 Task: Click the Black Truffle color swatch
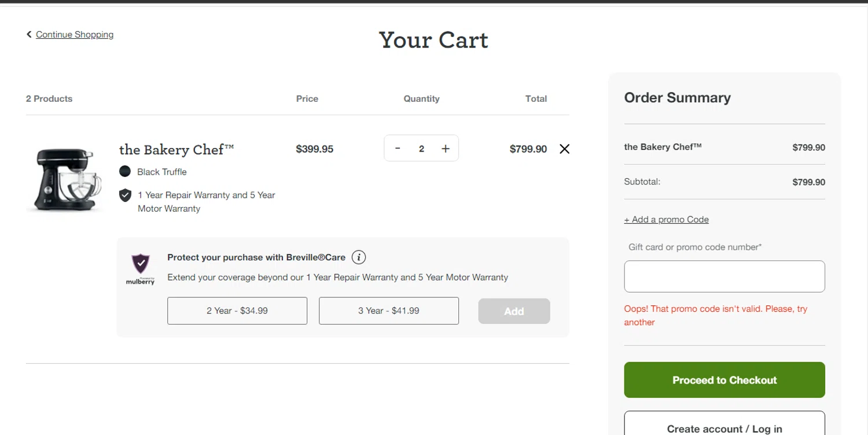(x=125, y=171)
